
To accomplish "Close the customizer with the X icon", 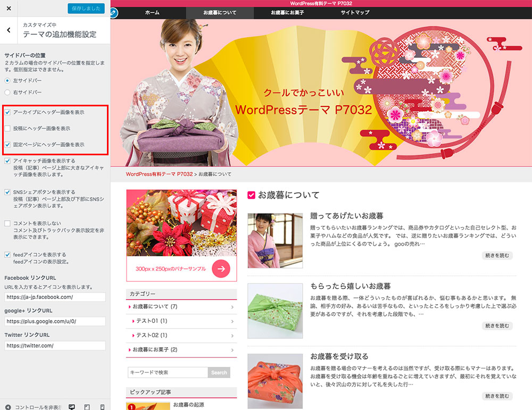I will click(9, 8).
